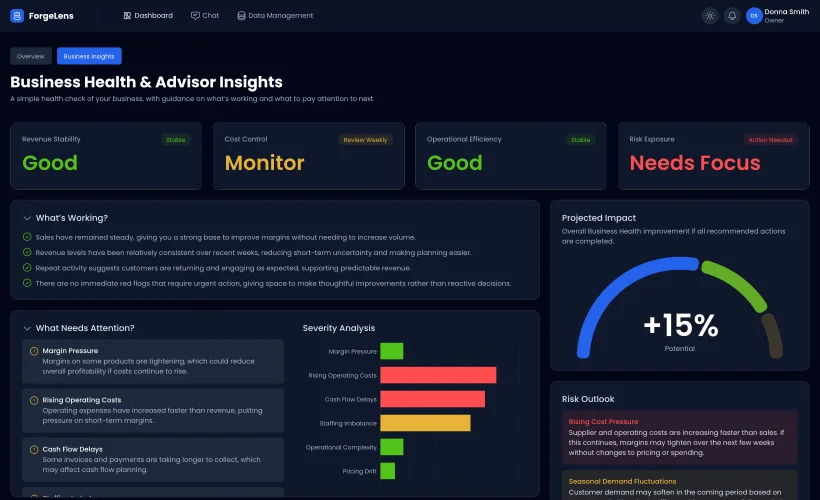Click the warning icon on Cash Flow Delays
820x500 pixels.
[34, 449]
